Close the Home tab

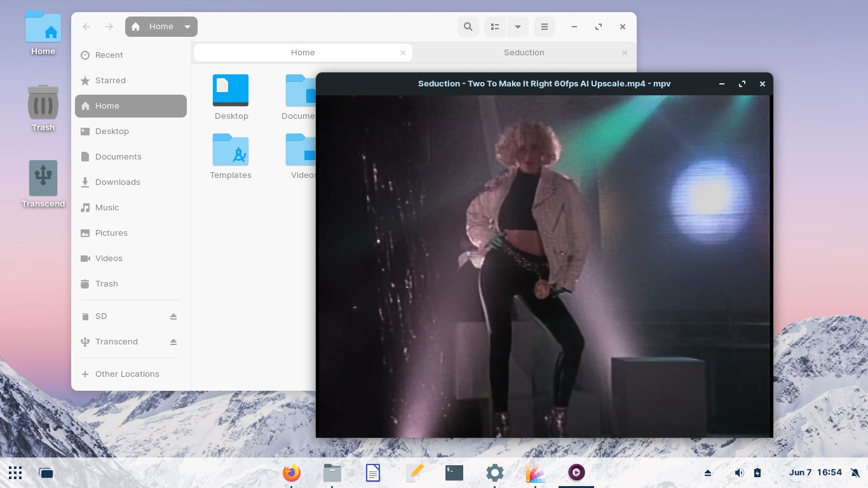(403, 53)
